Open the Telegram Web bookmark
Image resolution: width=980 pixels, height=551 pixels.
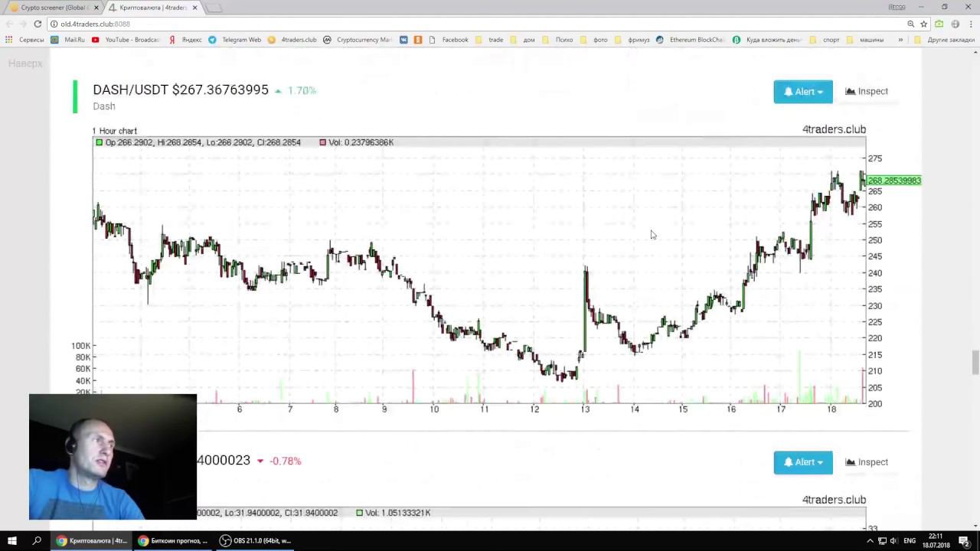tap(234, 40)
